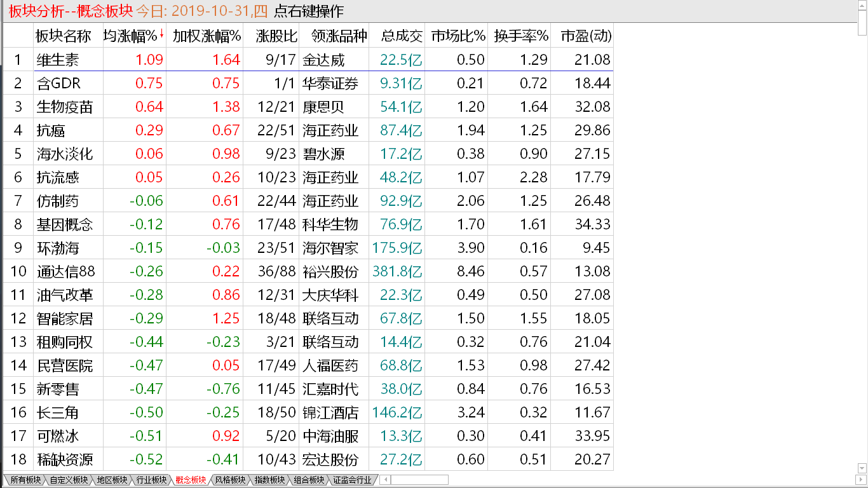Select the 通达信88 sector name
Viewport: 868px width, 488px height.
(65, 271)
